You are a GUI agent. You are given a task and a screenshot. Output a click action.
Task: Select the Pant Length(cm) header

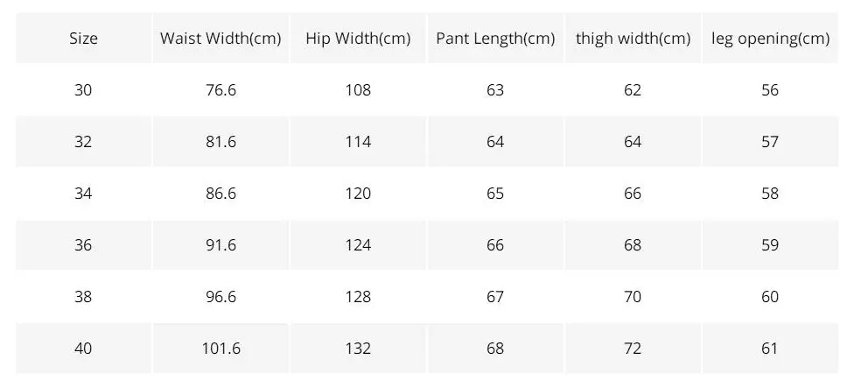495,39
